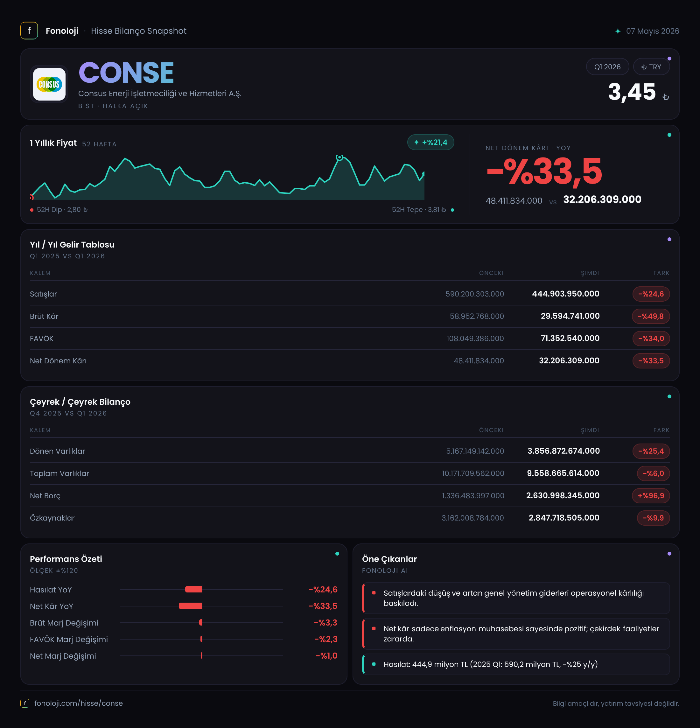Click the Hasılat YoY performance bar
This screenshot has height=728, width=700.
point(193,590)
